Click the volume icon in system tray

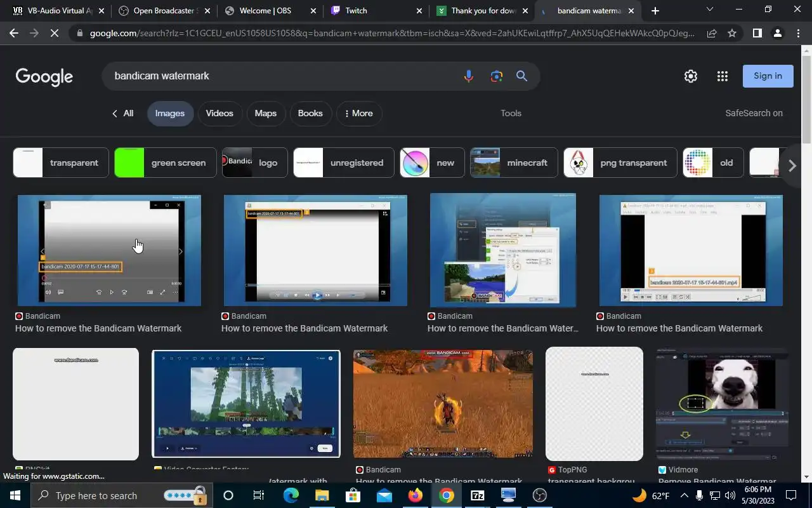point(730,495)
